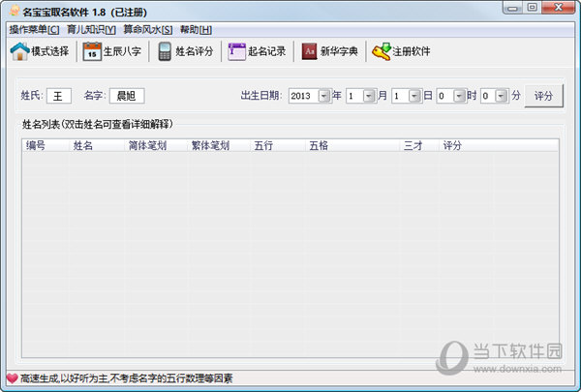Open the 起名记录 notebook icon
Viewport: 581px width, 392px height.
237,51
